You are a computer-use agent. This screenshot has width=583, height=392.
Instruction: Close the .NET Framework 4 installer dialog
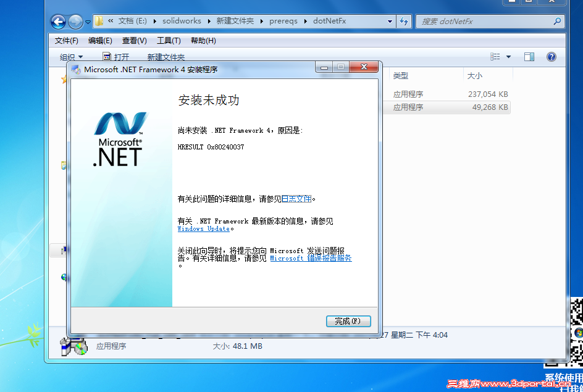pyautogui.click(x=364, y=67)
